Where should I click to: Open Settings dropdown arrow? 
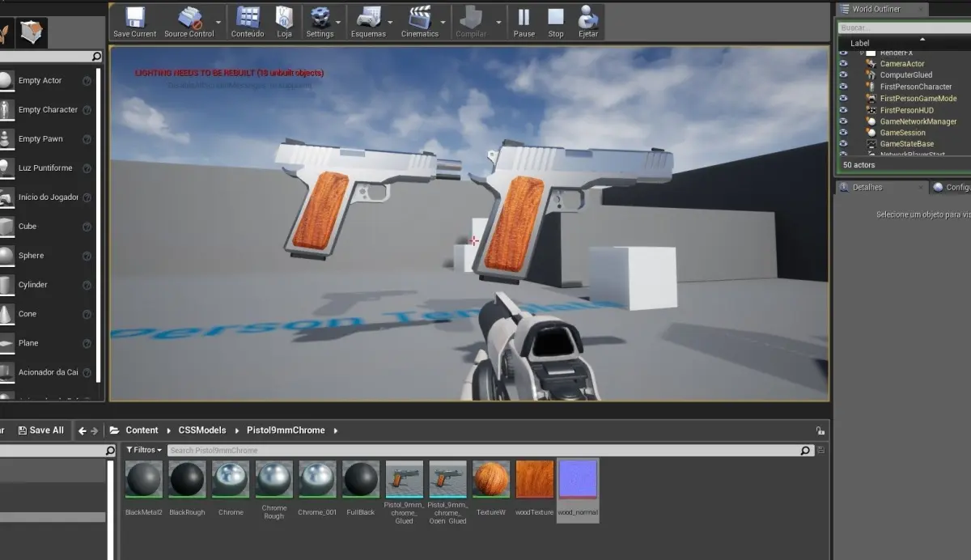338,23
